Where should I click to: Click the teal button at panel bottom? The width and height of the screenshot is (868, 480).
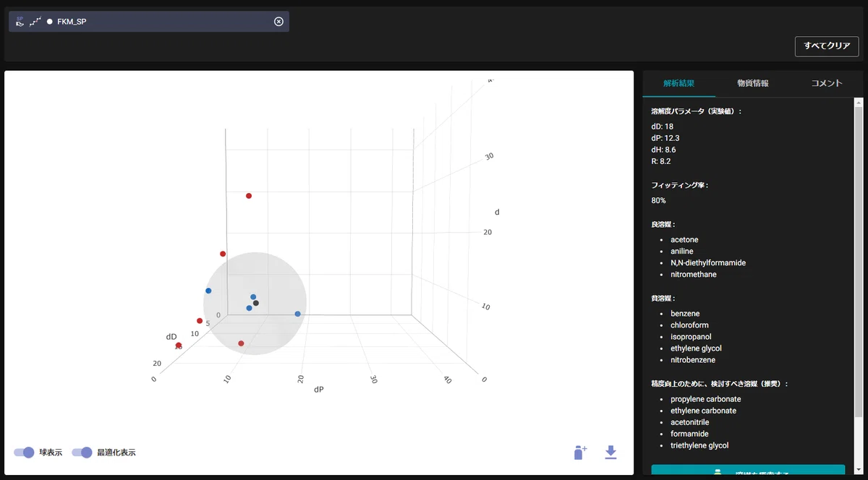point(747,471)
